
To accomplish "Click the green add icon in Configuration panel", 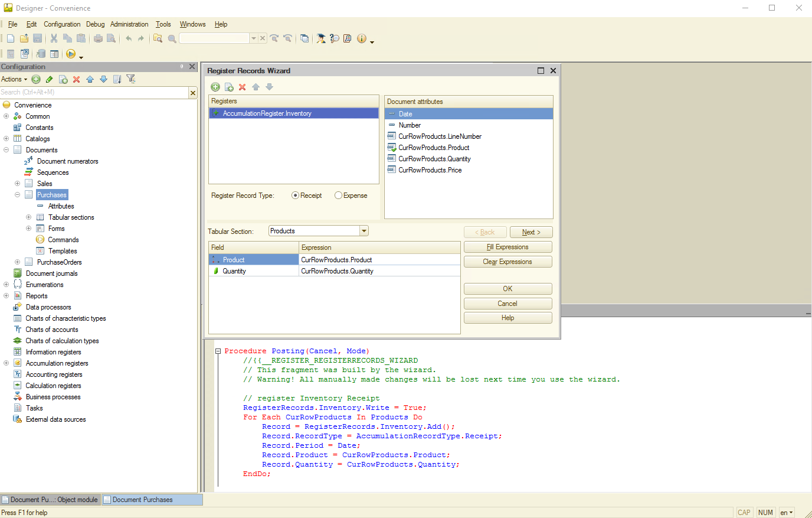I will [x=36, y=79].
